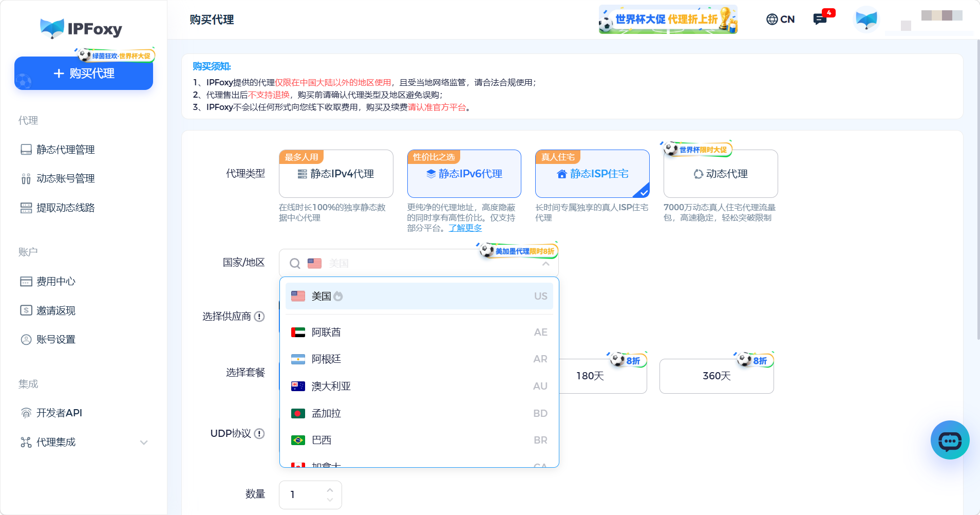Choose 阿联酋 AE from the list
This screenshot has width=980, height=515.
click(x=419, y=332)
